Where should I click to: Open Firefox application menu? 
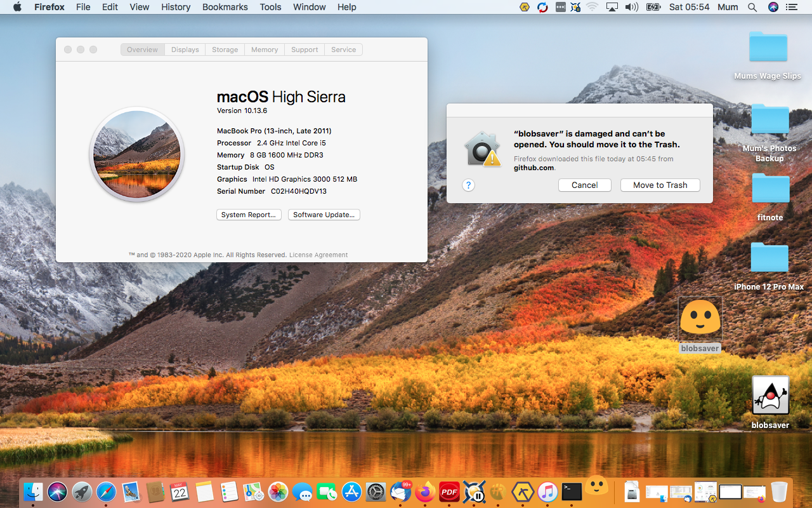click(48, 7)
